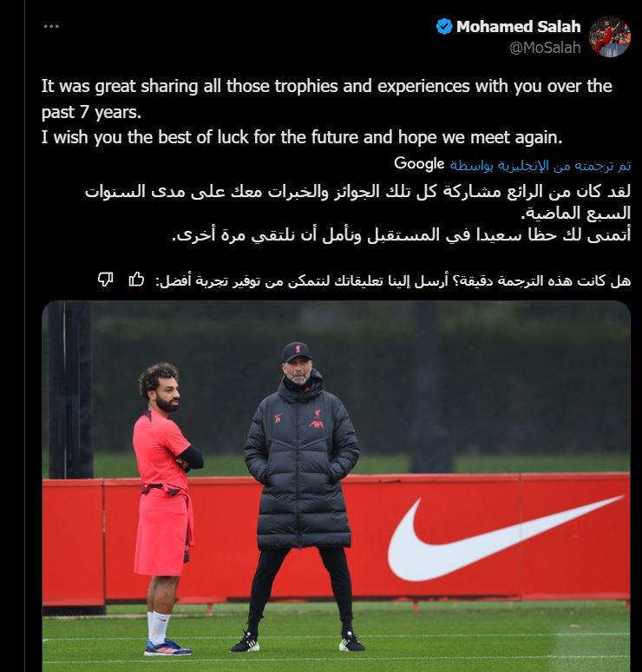Click the @MoSalah handle
Image resolution: width=642 pixels, height=672 pixels.
pyautogui.click(x=545, y=48)
